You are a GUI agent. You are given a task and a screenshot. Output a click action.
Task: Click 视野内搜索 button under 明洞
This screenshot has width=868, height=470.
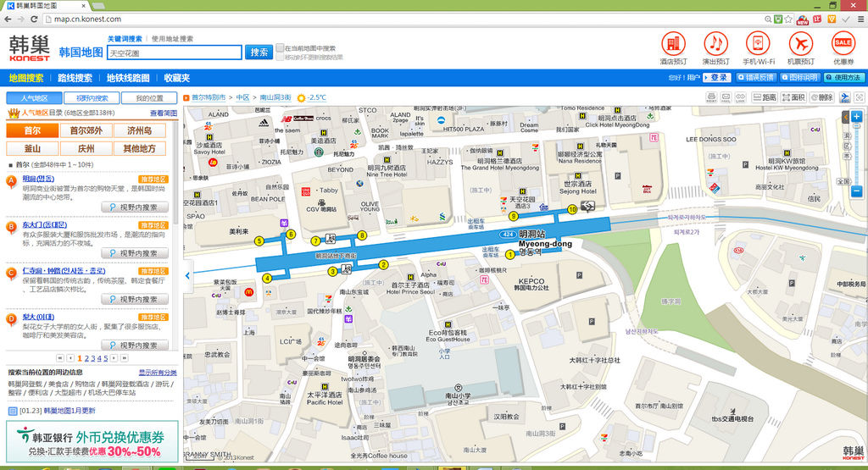click(x=135, y=207)
